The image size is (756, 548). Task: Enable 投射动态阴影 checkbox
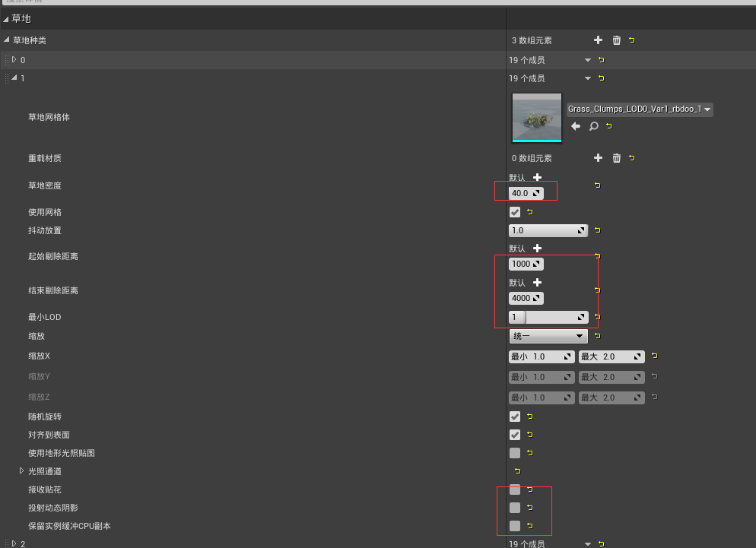515,508
